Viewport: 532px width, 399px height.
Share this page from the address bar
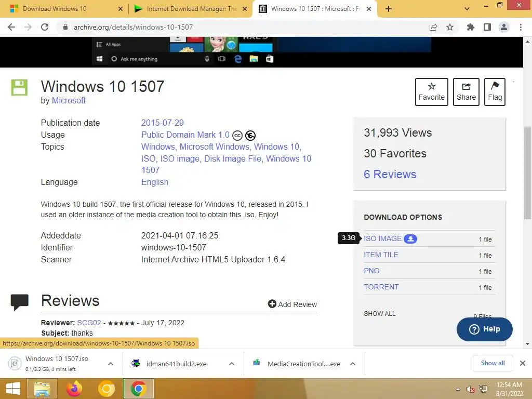(433, 27)
